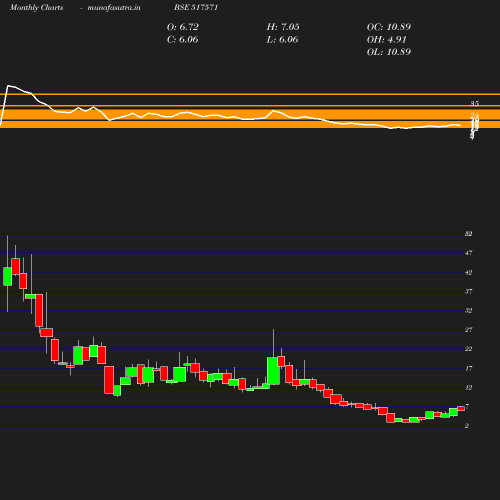Viewport: 500px width, 500px height.
Task: Select the open value "O: 6.72"
Action: point(183,27)
